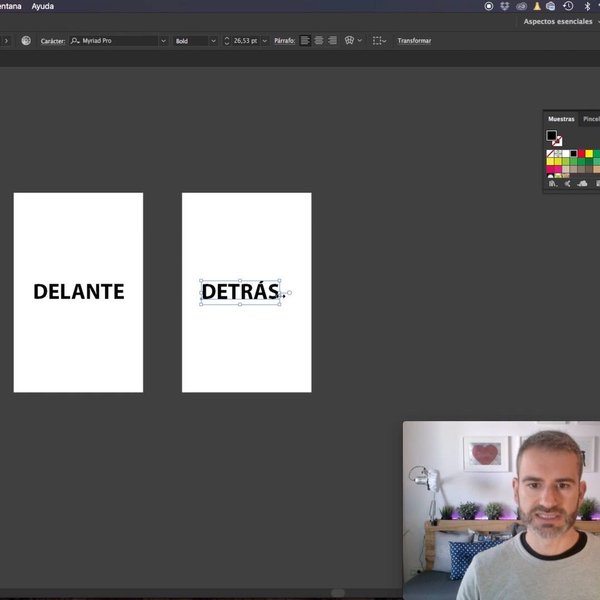Screen dimensions: 600x600
Task: Click the Dropbox icon in menu bar
Action: [x=504, y=6]
